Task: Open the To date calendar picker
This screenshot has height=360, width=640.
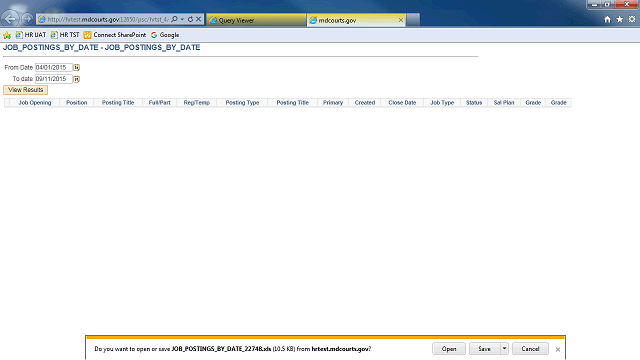Action: coord(76,79)
